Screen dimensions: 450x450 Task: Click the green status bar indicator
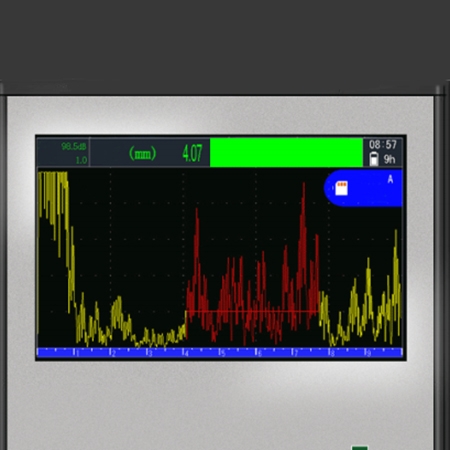click(286, 153)
